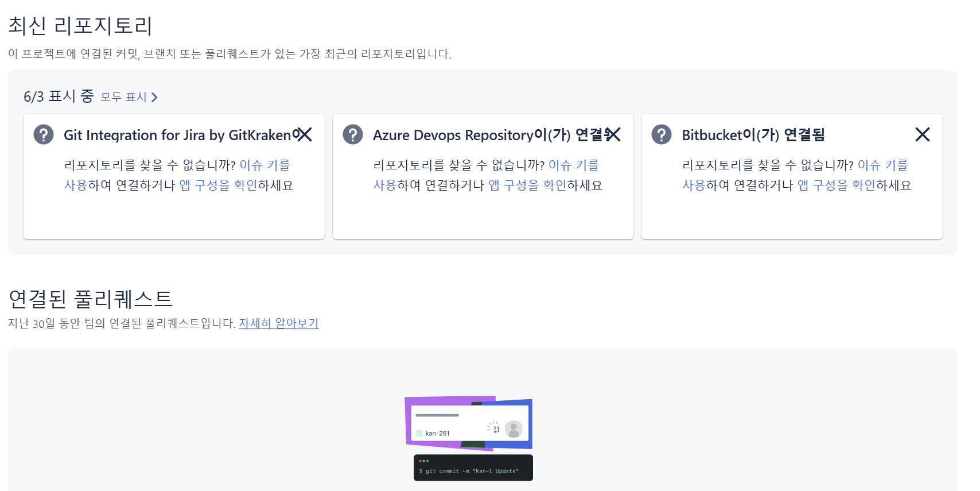Click the '연결된 풀리퀘스트' heading
Screen dimensions: 980x491
pos(90,299)
